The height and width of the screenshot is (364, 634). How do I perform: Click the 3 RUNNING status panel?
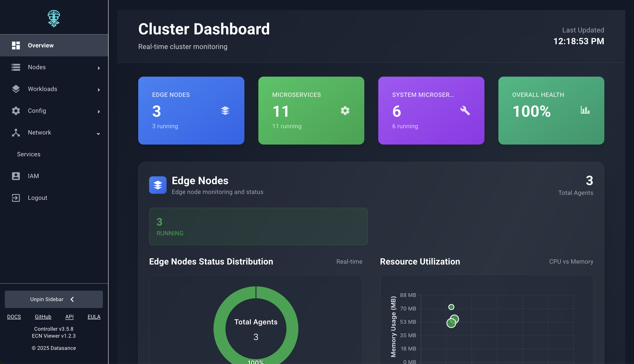coord(258,226)
